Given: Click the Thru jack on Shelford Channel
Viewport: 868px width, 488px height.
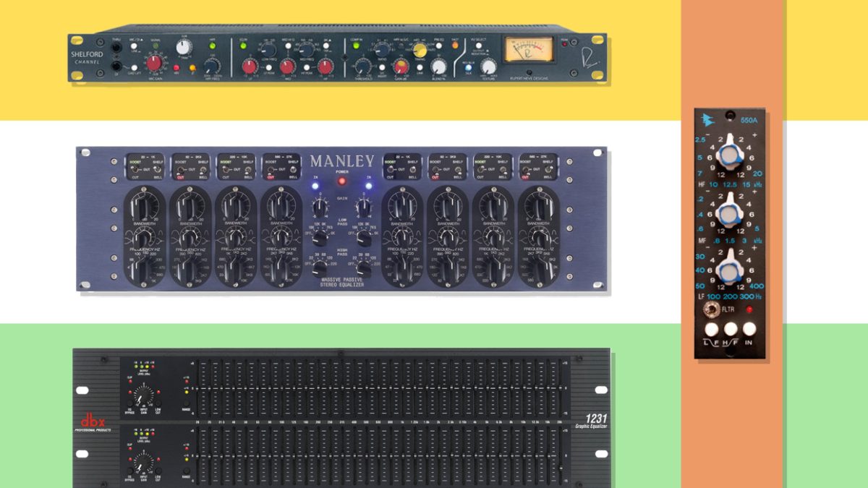Looking at the screenshot, I should point(116,47).
